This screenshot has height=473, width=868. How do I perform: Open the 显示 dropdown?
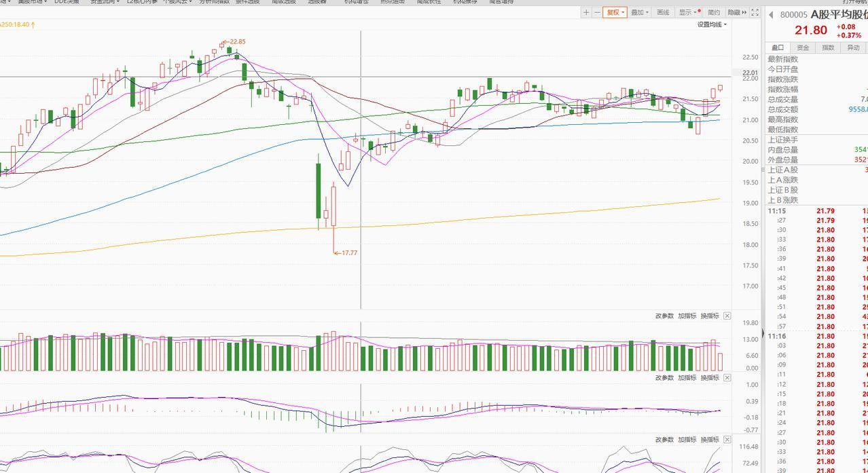689,12
